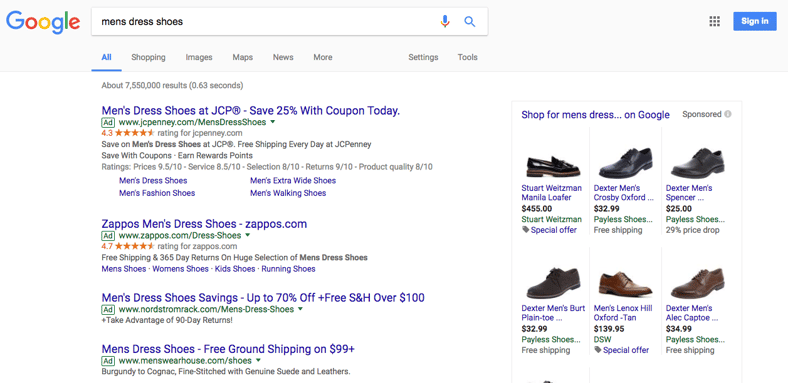Open the Google apps grid icon
This screenshot has width=788, height=383.
coord(714,21)
